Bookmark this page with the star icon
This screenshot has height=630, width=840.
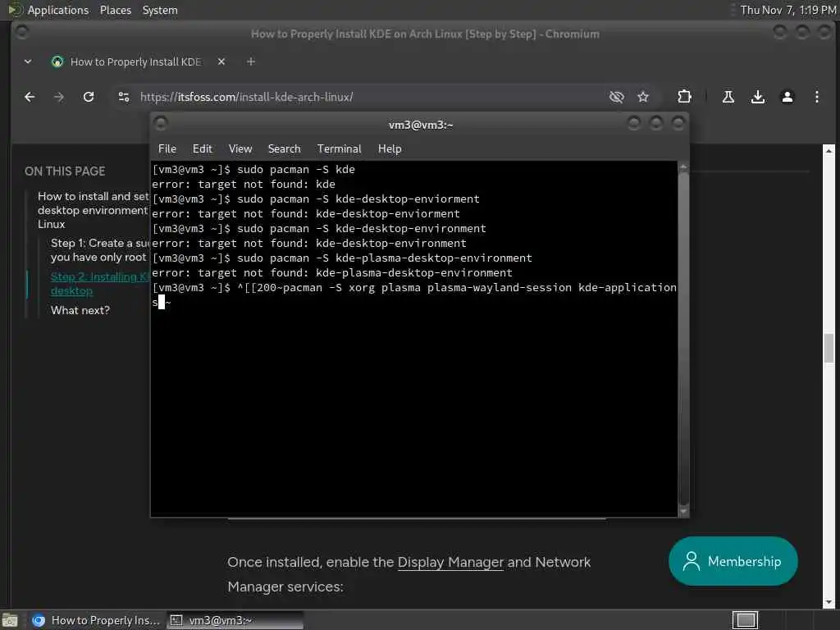[x=643, y=97]
